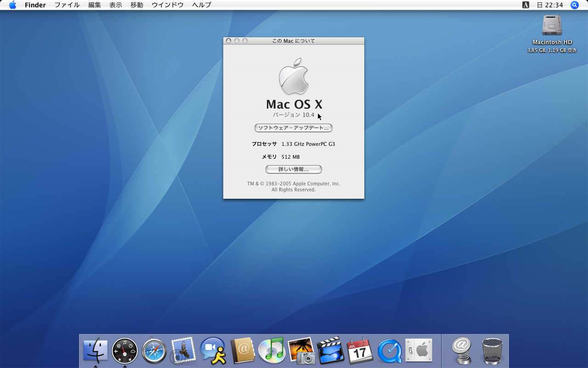Click the Mac OS X title text
The width and height of the screenshot is (588, 368).
[294, 104]
